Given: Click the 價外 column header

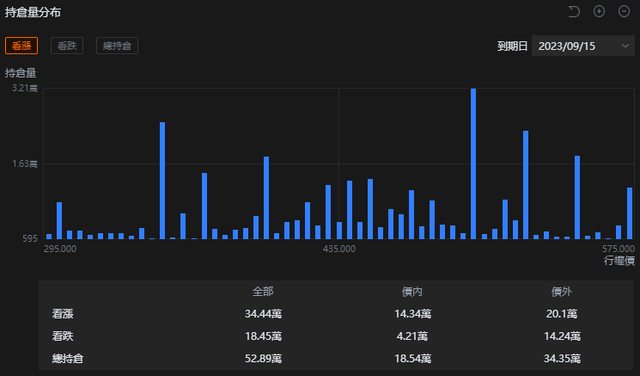Looking at the screenshot, I should pos(562,291).
